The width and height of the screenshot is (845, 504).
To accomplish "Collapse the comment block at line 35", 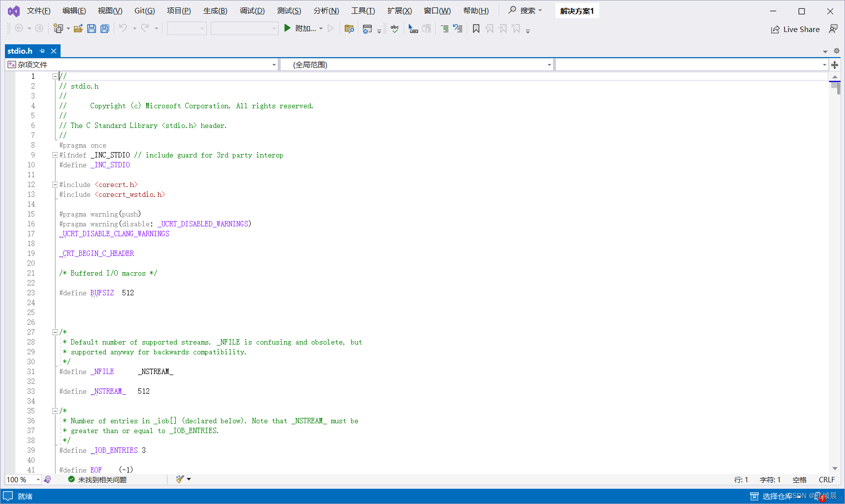I will tap(55, 411).
